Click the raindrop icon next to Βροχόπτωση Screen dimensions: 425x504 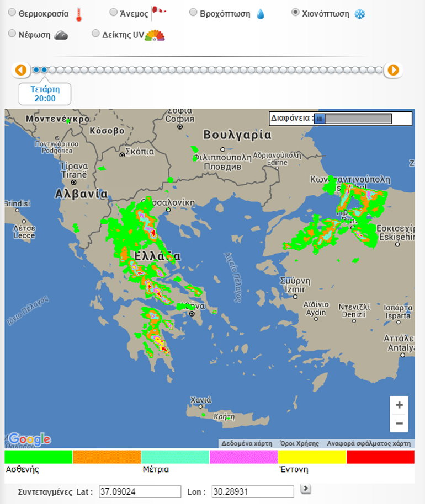261,14
